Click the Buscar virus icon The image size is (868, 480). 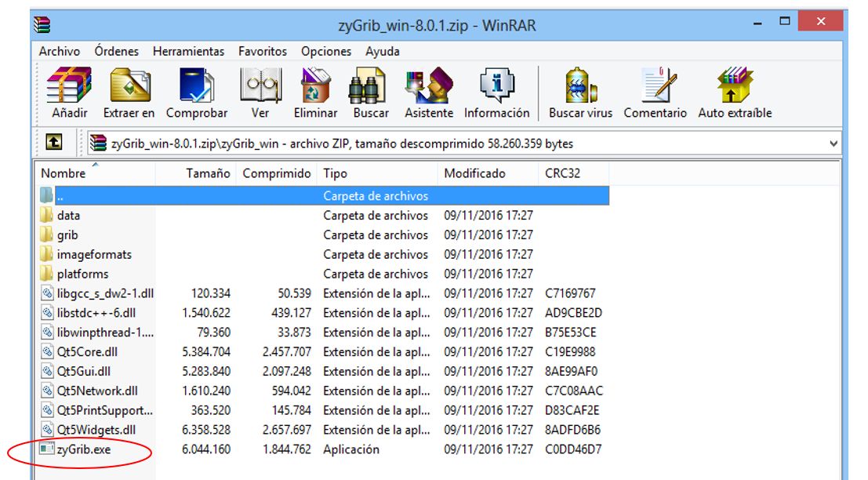(x=580, y=85)
